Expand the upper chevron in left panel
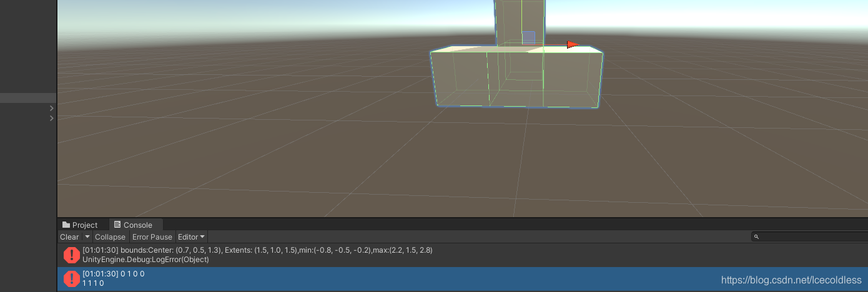 (x=51, y=108)
